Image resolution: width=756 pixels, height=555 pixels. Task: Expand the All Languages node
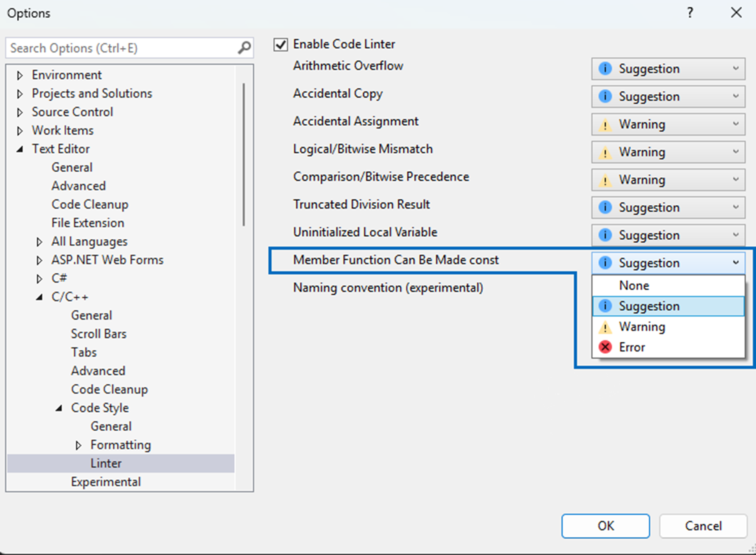(39, 242)
